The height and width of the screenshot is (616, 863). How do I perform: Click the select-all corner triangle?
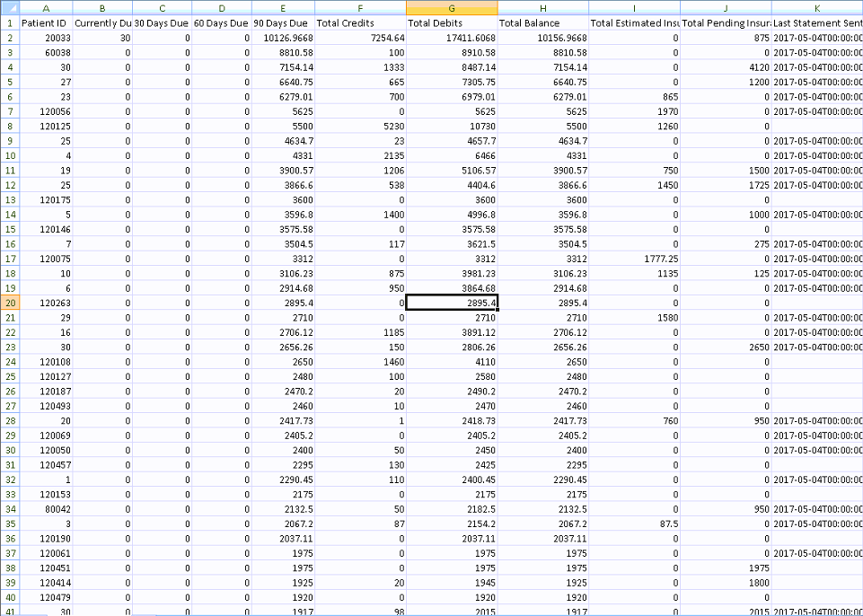(9, 7)
